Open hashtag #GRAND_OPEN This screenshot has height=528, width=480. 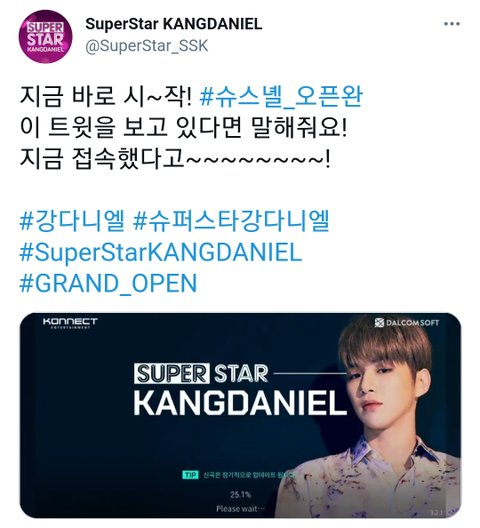(x=108, y=283)
